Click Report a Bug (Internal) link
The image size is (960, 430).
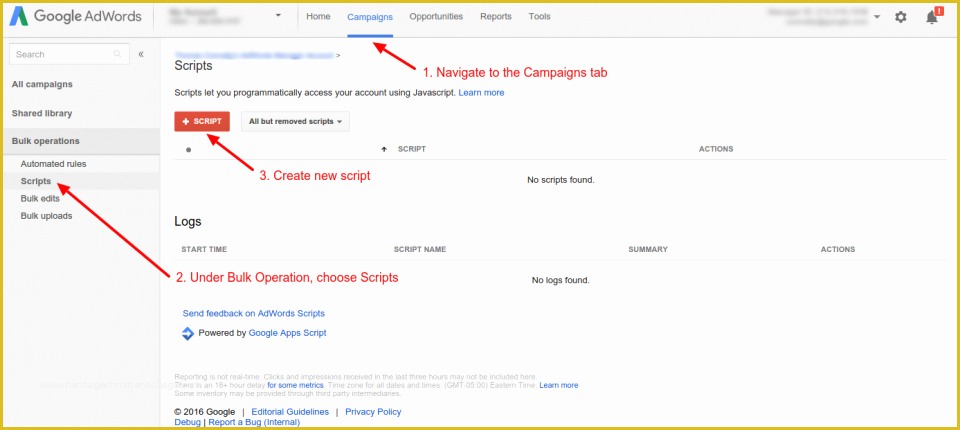click(254, 422)
